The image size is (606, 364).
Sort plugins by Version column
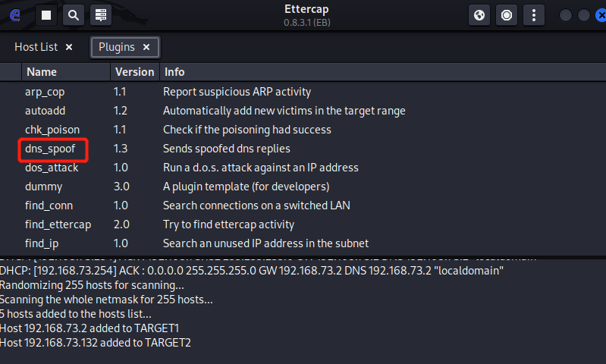pos(133,72)
